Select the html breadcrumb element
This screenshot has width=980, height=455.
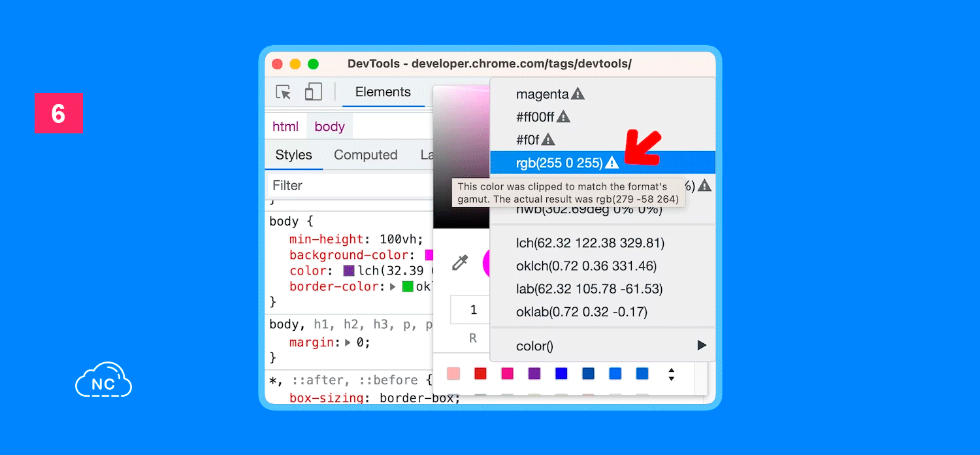pos(286,127)
